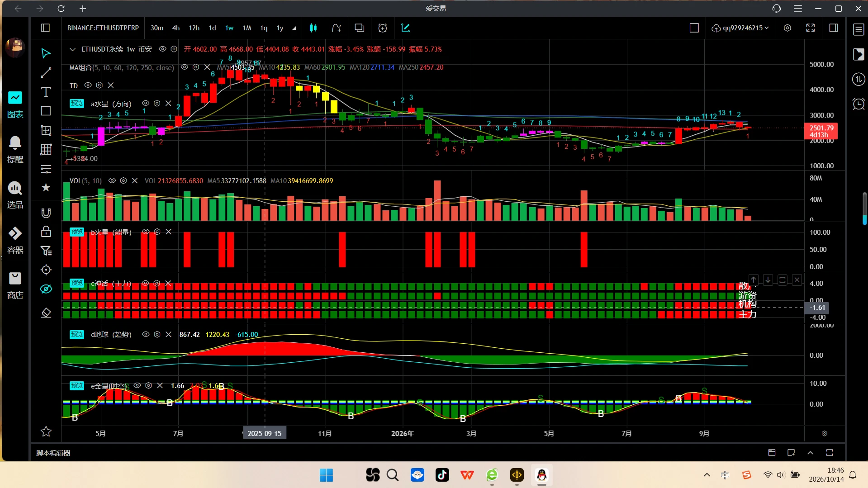Open chart candlestick style selector
Screen dimensions: 868x488
click(x=313, y=28)
